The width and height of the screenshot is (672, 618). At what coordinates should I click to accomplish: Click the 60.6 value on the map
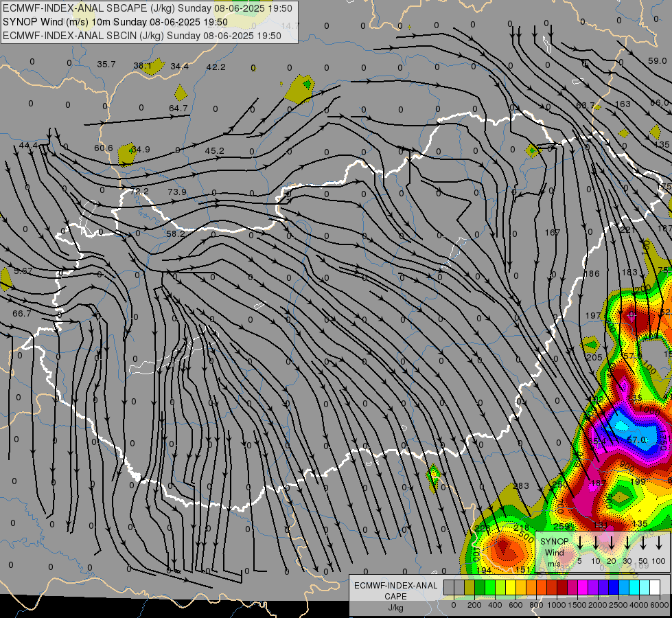pos(103,148)
